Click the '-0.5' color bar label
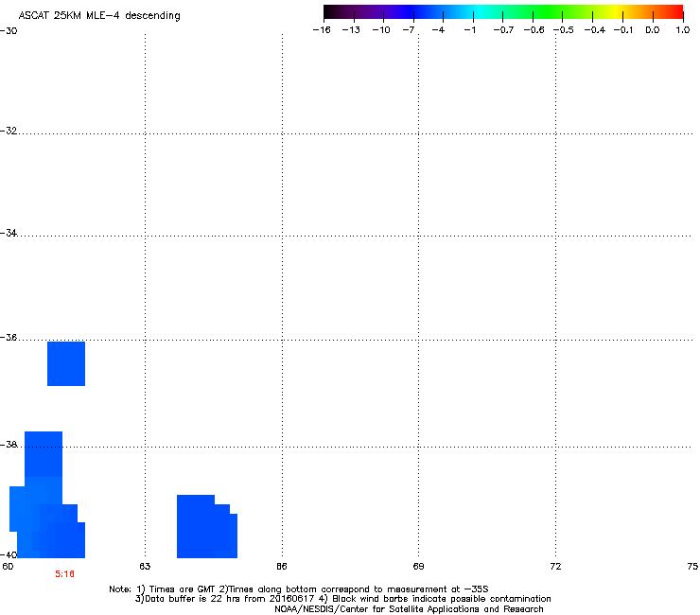This screenshot has height=615, width=700. 564,30
